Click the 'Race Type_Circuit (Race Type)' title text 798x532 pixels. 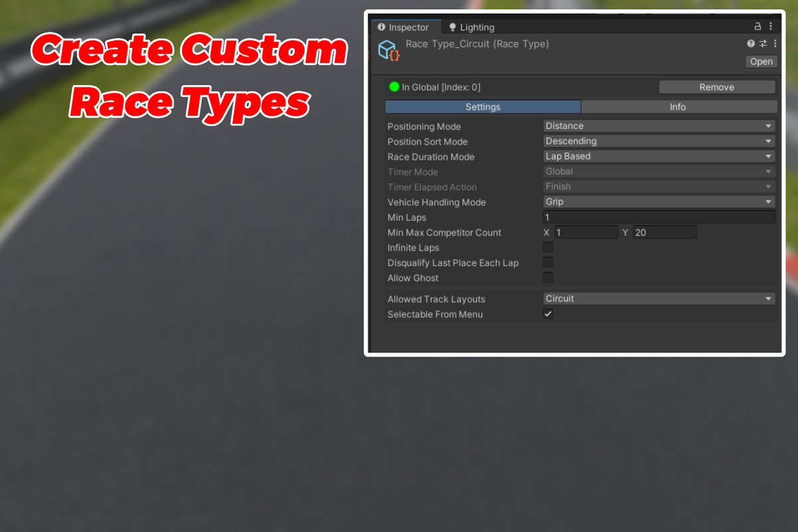click(x=477, y=44)
